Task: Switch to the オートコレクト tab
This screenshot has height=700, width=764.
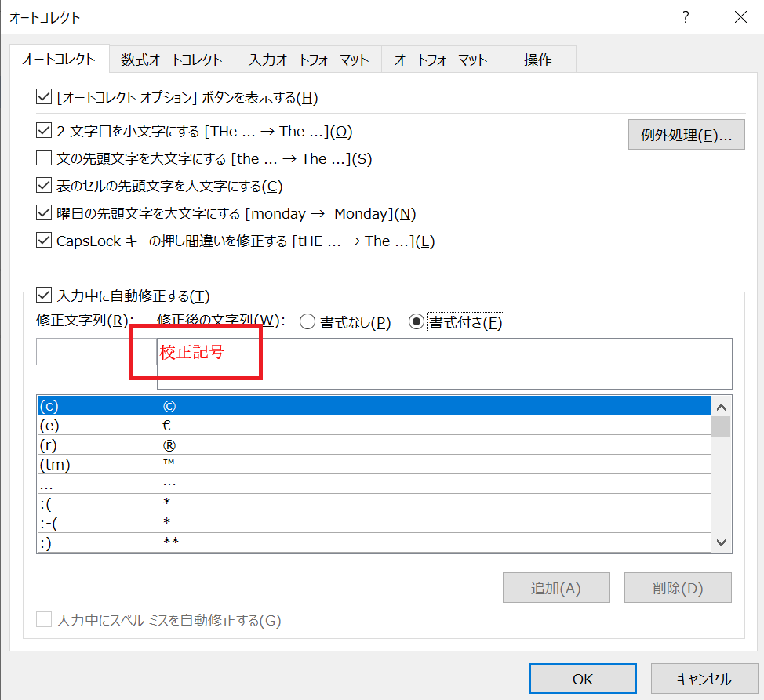Action: [x=59, y=60]
